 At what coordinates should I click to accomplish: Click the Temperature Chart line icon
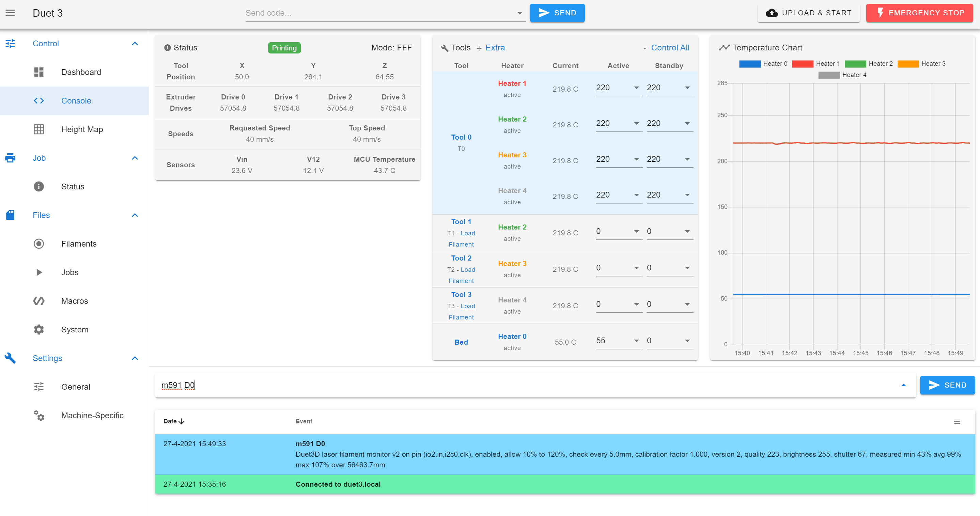pyautogui.click(x=724, y=48)
